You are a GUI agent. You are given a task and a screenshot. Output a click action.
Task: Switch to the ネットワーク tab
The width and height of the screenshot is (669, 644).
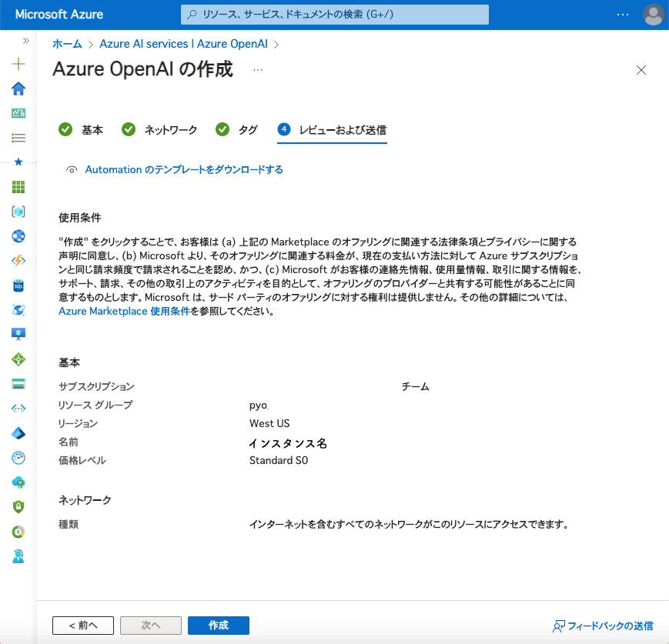pos(159,130)
